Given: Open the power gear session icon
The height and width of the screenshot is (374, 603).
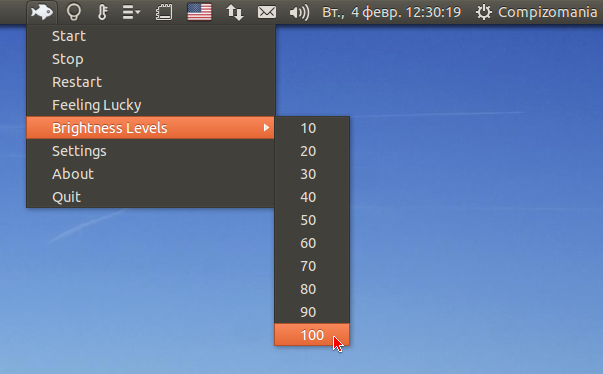Looking at the screenshot, I should (483, 12).
